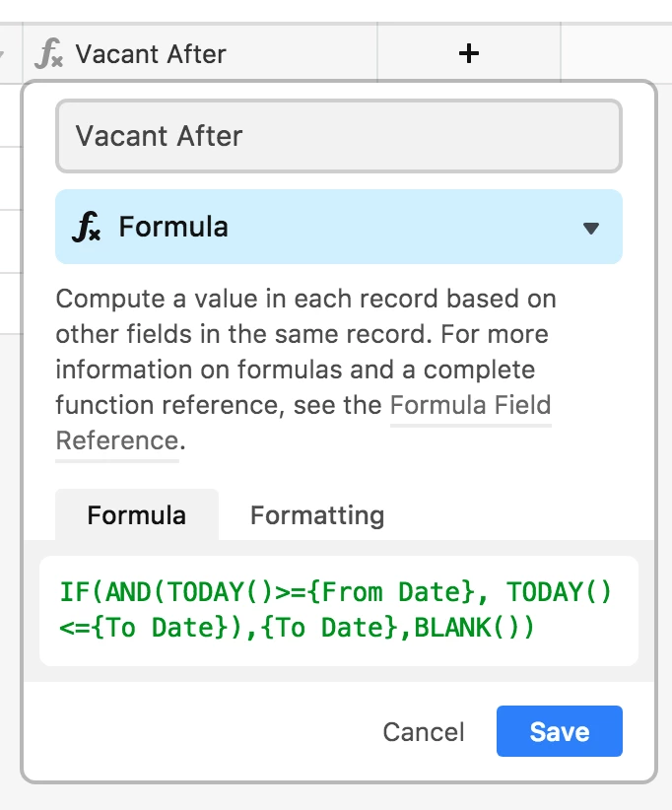Click the empty column header right of plus
672x810 pixels.
[x=616, y=53]
